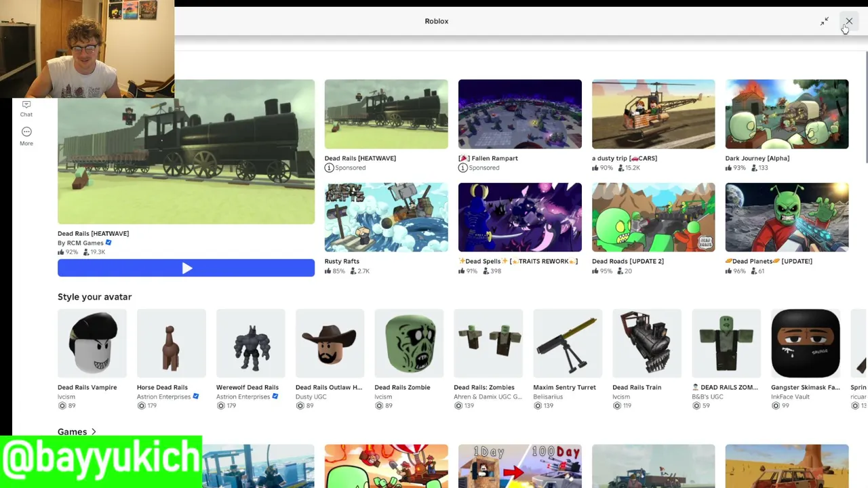This screenshot has height=488, width=868.
Task: Open the sponsored Dead Rails [HEATWAVE] thumbnail
Action: (x=386, y=114)
